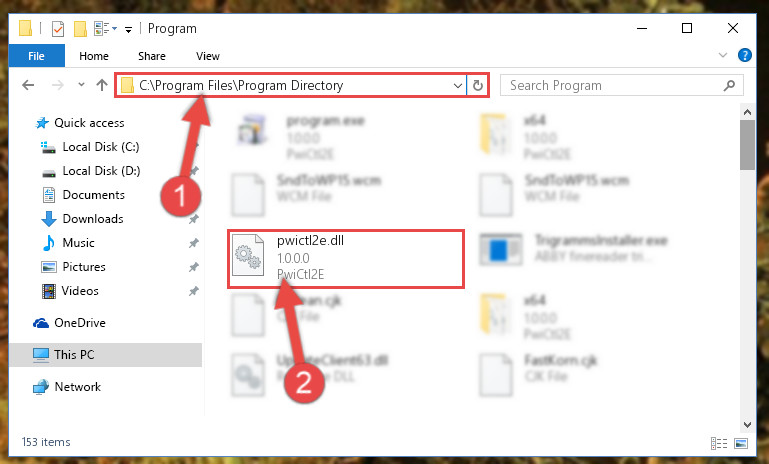Open recent locations dropdown arrow
This screenshot has width=769, height=464.
point(81,85)
